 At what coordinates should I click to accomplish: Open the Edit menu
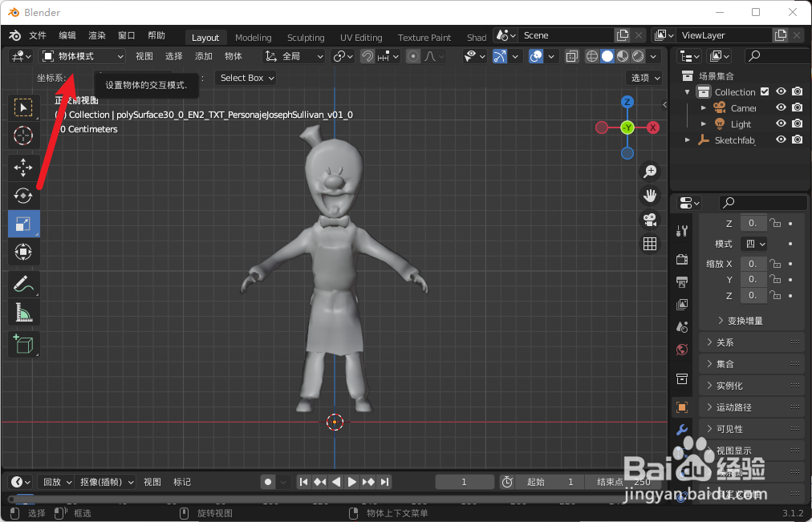67,35
